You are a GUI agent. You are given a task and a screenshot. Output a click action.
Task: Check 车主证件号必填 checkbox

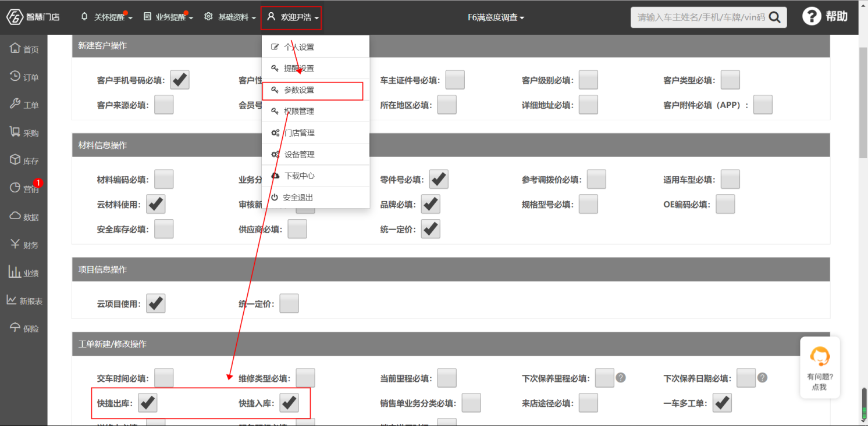click(455, 80)
